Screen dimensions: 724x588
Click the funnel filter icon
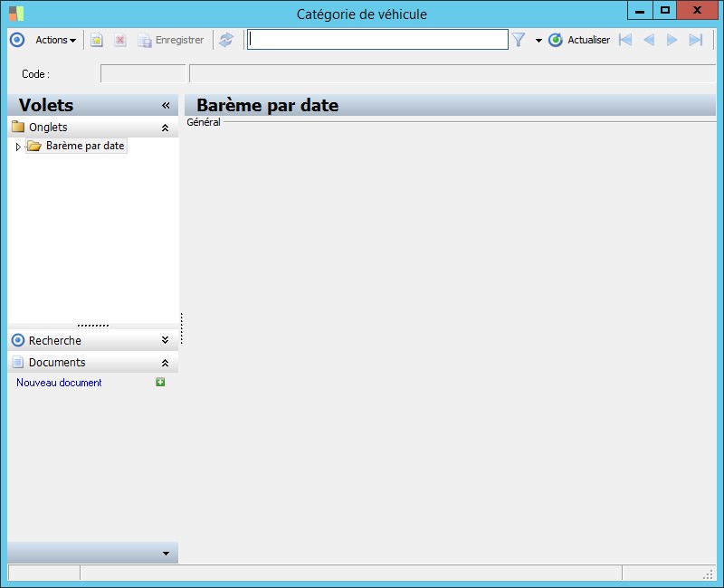click(x=519, y=40)
